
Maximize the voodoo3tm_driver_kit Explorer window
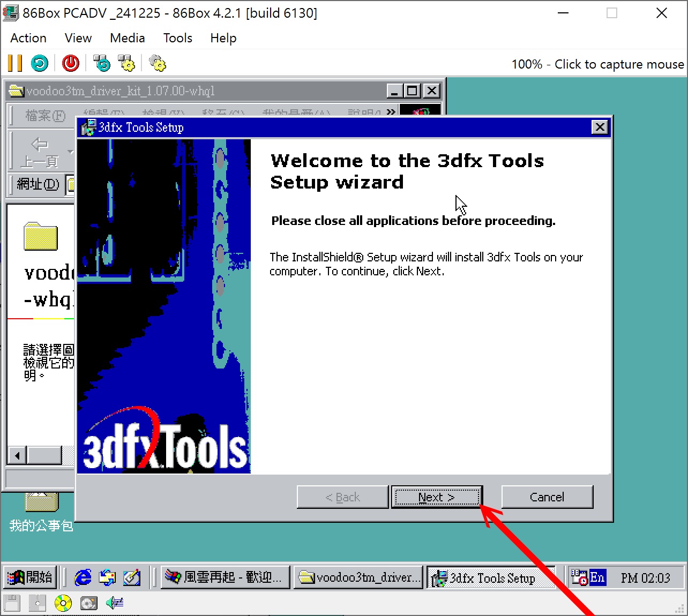pos(412,91)
